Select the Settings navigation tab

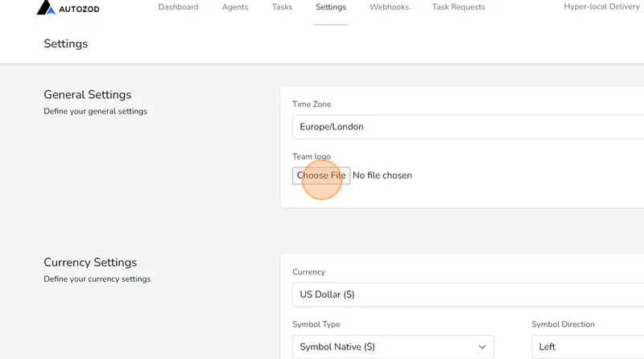331,7
